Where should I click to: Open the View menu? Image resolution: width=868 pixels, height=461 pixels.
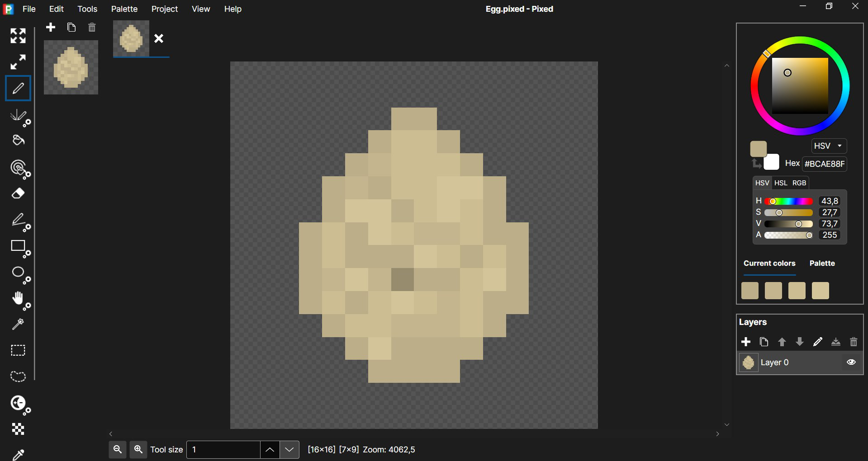pyautogui.click(x=201, y=9)
